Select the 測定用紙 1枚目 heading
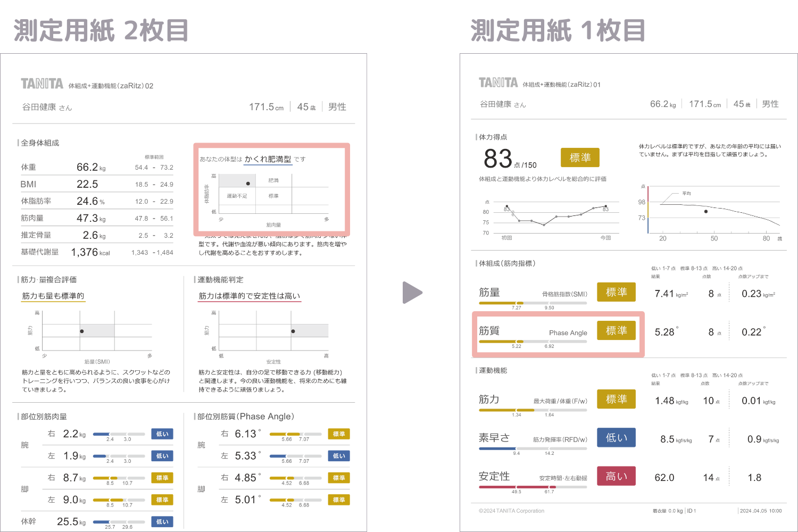Screen dimensions: 798x532 tap(556, 30)
